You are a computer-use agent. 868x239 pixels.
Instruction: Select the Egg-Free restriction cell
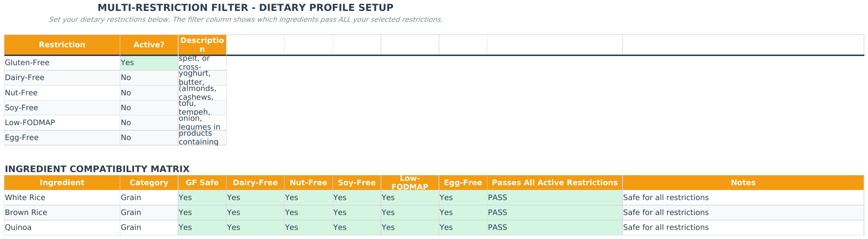[x=62, y=138]
